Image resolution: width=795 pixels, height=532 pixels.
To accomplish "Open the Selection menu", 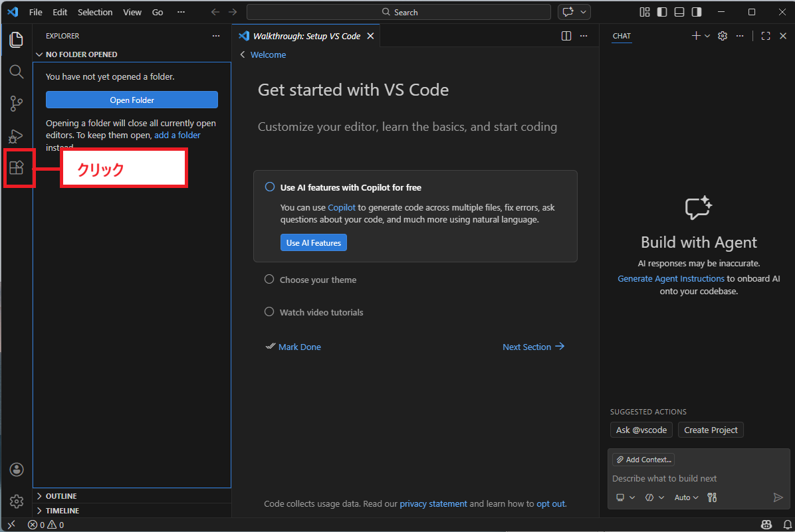I will tap(95, 12).
